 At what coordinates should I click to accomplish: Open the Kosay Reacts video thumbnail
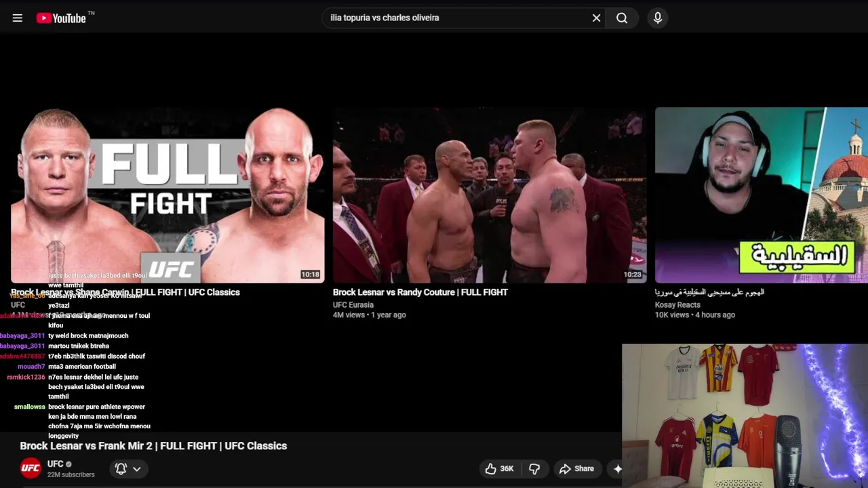(x=762, y=195)
